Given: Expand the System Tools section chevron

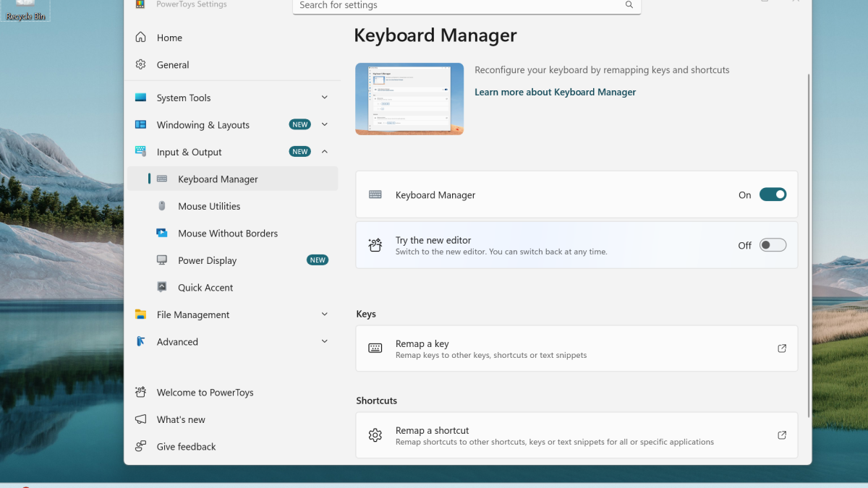Looking at the screenshot, I should point(324,97).
